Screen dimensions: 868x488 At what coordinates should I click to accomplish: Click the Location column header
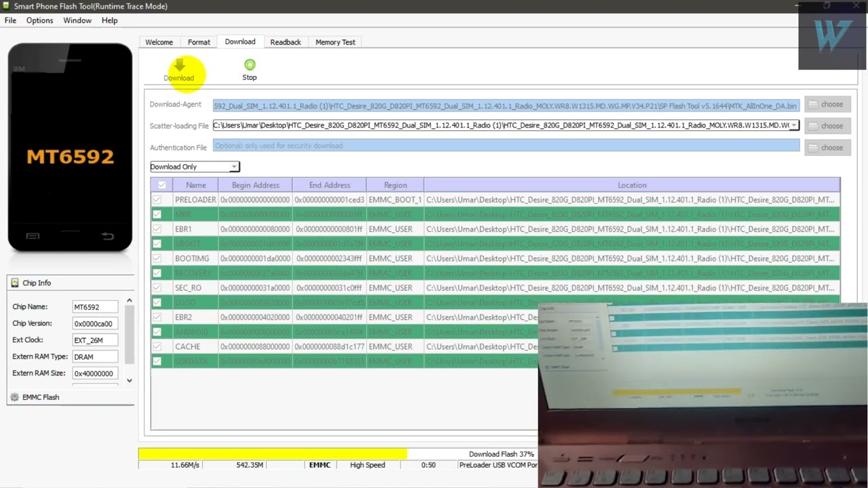point(632,185)
